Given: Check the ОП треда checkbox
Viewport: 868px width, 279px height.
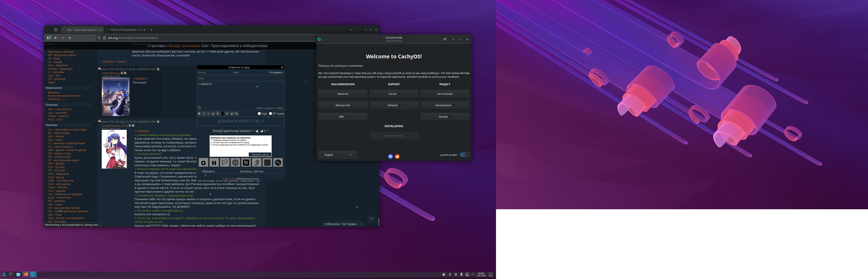Looking at the screenshot, I should pyautogui.click(x=270, y=114).
